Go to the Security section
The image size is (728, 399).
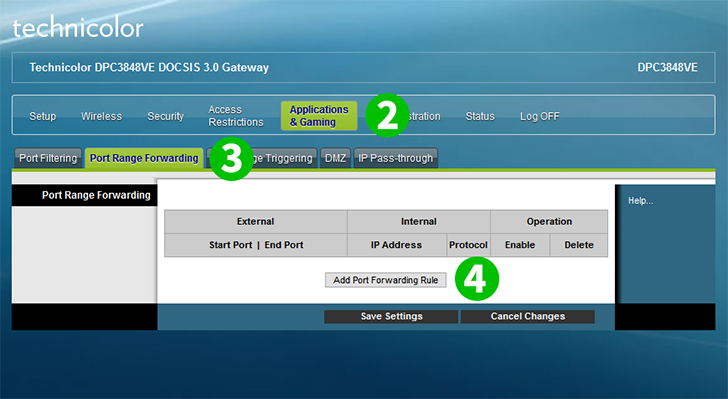[x=166, y=116]
